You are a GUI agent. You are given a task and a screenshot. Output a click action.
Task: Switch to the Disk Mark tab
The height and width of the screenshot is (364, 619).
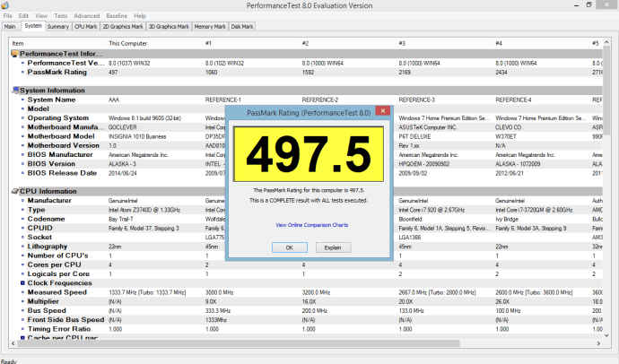(x=242, y=26)
